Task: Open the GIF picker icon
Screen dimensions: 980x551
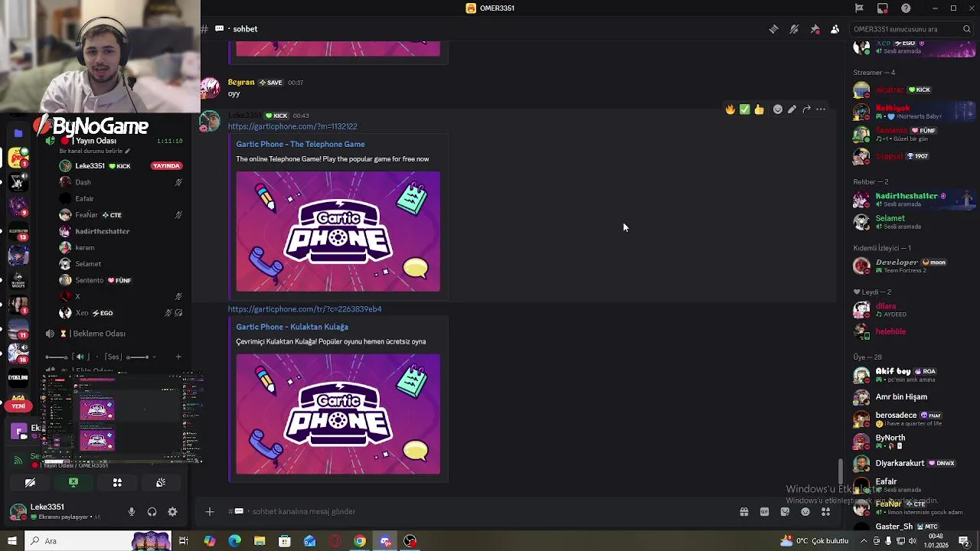Action: (x=764, y=512)
